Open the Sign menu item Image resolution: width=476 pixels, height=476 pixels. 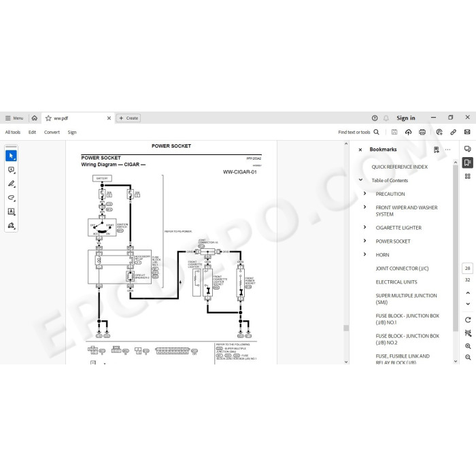tap(72, 132)
